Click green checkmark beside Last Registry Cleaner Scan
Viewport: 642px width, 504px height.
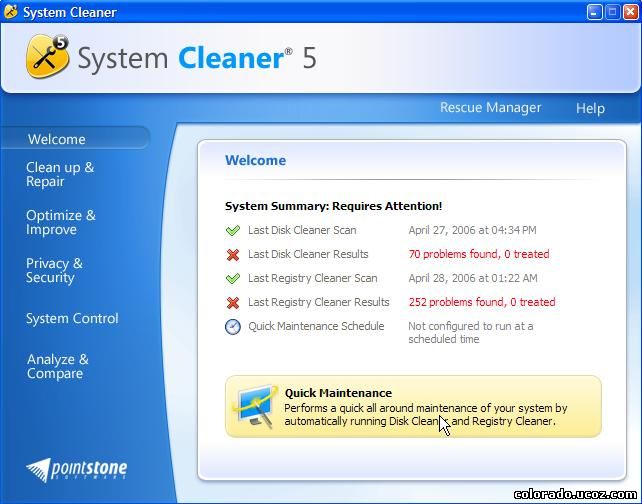click(233, 278)
